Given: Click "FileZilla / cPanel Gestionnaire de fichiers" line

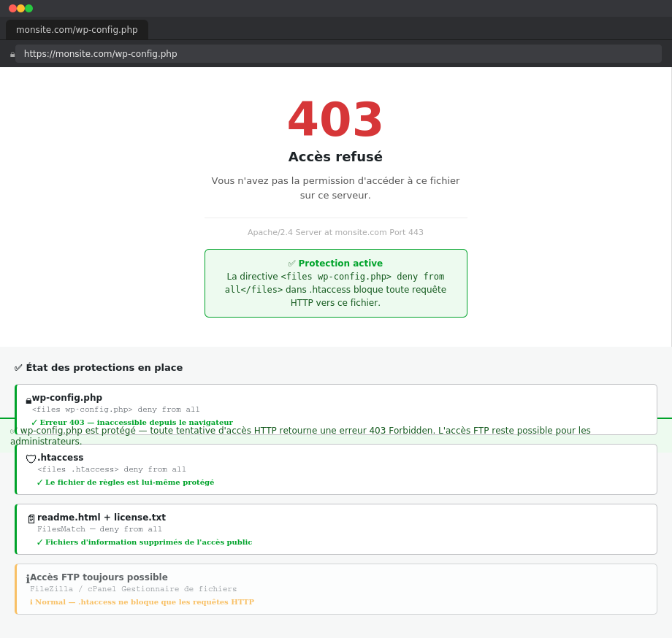Looking at the screenshot, I should 133,589.
